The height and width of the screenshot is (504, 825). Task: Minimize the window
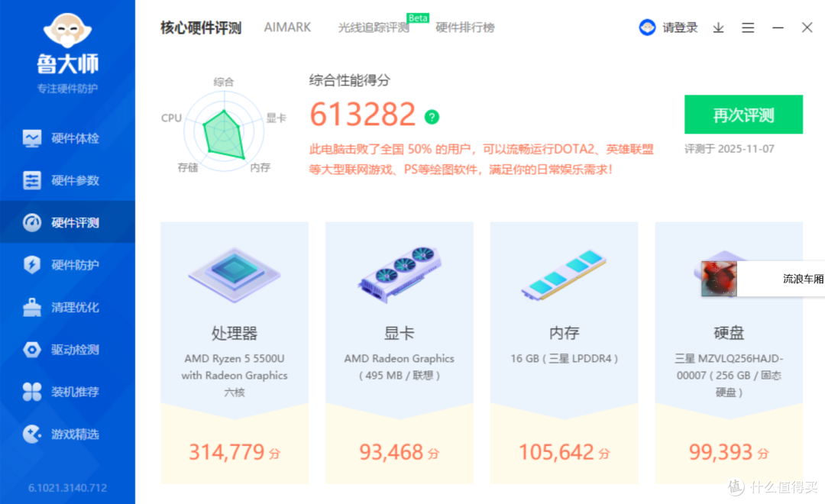click(x=778, y=28)
